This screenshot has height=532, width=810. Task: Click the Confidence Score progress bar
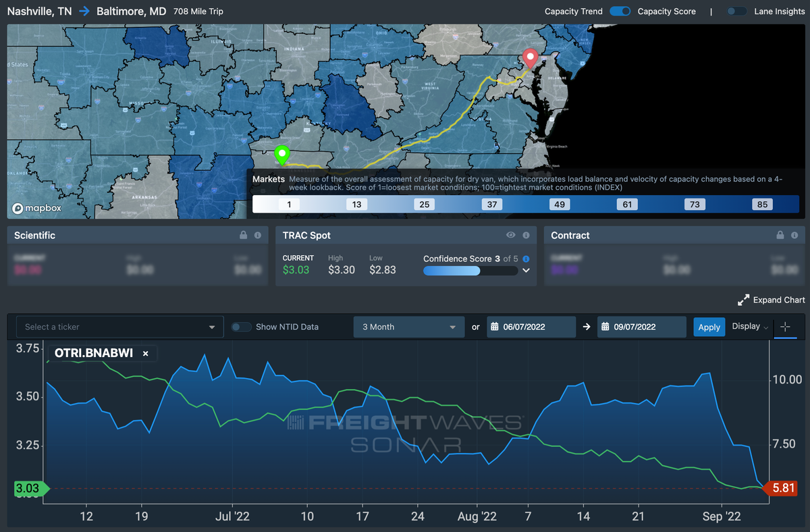pos(470,271)
